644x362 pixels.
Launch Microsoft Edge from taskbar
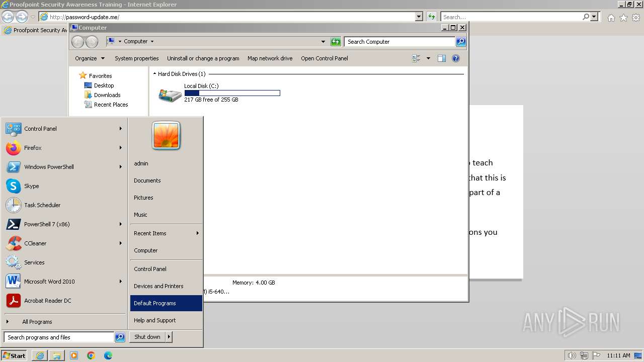coord(108,355)
